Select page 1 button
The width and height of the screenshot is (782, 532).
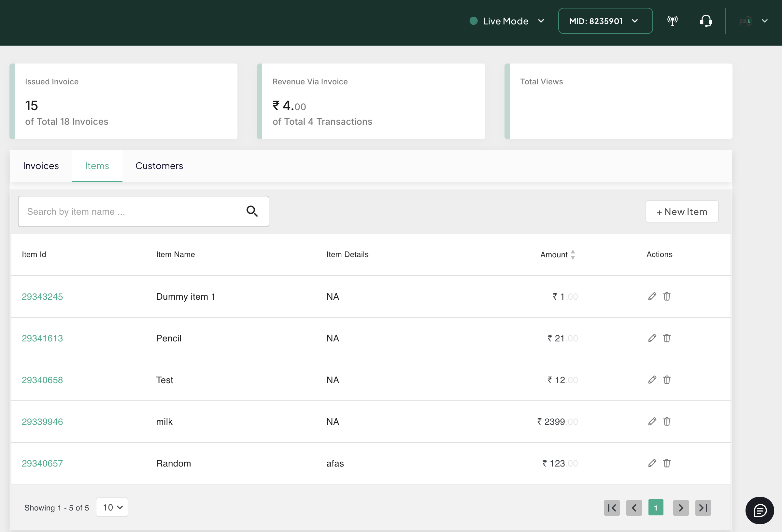point(656,508)
